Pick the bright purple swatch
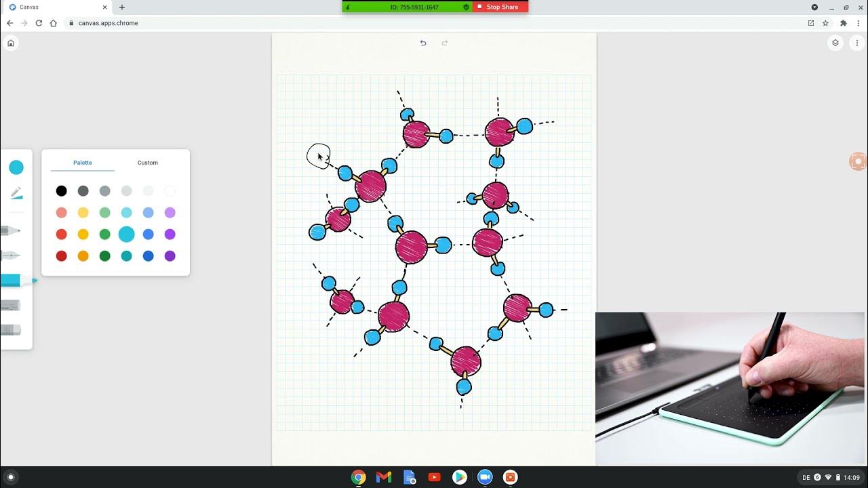The height and width of the screenshot is (488, 868). [170, 235]
